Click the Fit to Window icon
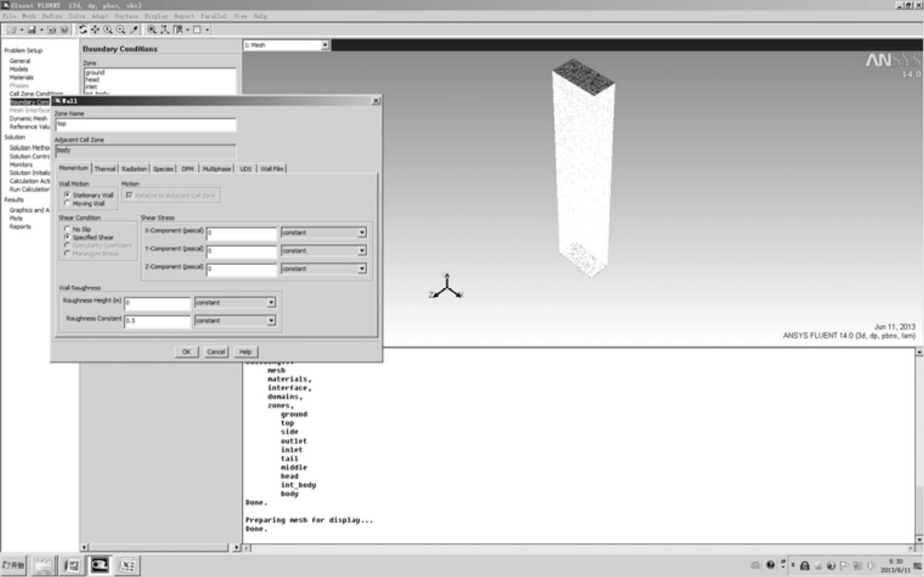924x577 pixels. tap(151, 29)
